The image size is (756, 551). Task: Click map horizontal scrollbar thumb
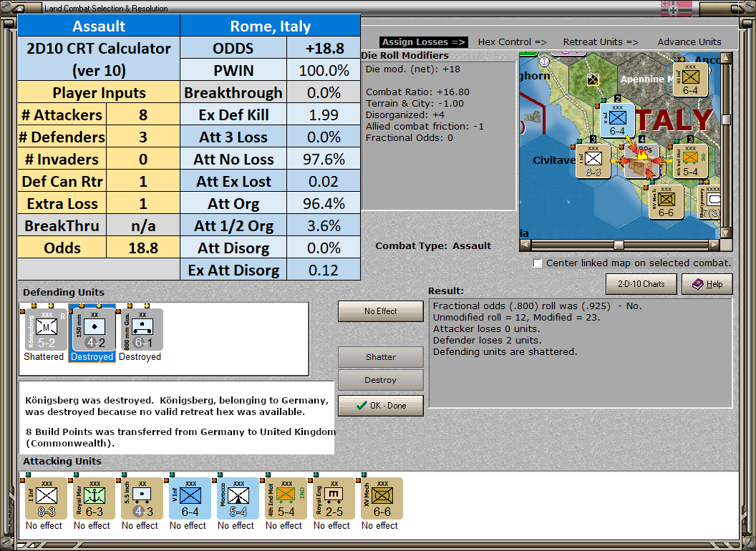coord(619,245)
